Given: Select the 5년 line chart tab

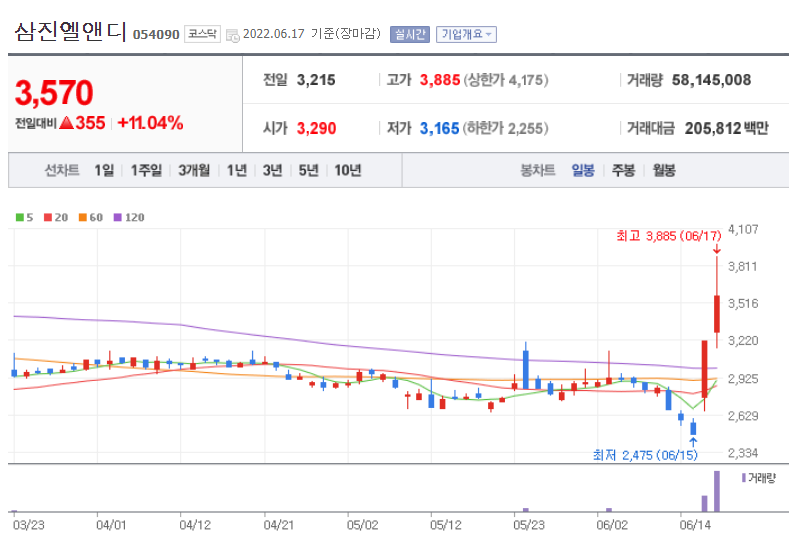Looking at the screenshot, I should [308, 170].
